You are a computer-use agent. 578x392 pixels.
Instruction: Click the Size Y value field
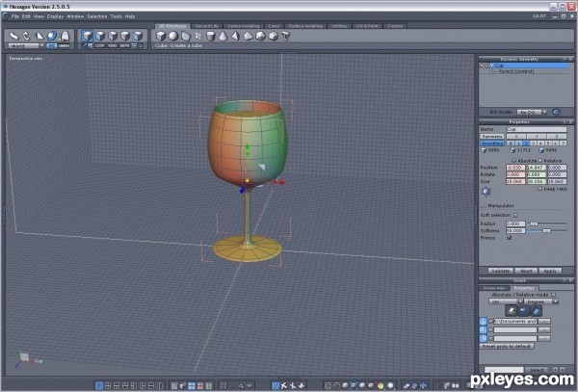pos(536,182)
